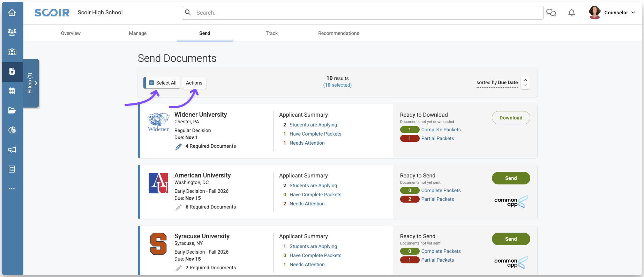The width and height of the screenshot is (644, 277).
Task: Open sorted by Due Date dropdown
Action: tap(497, 83)
